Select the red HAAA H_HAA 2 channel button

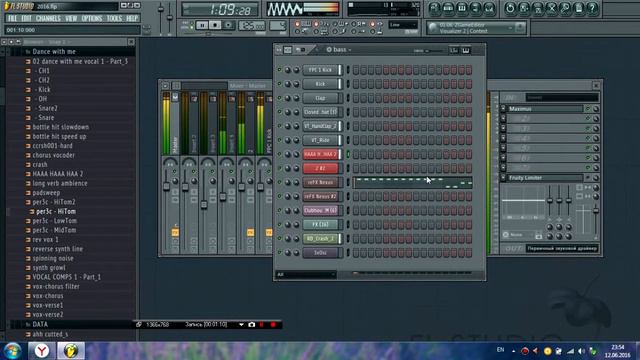321,154
